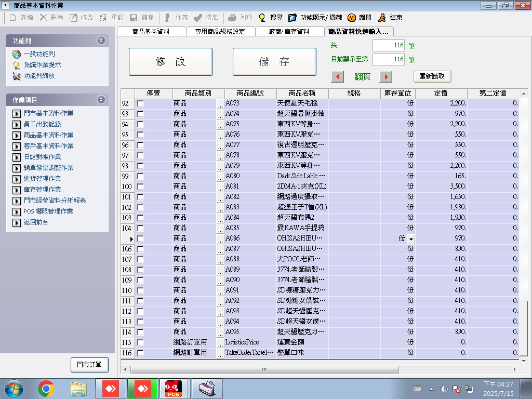Click the 搜尋 lightbulb icon in toolbar

tap(262, 17)
